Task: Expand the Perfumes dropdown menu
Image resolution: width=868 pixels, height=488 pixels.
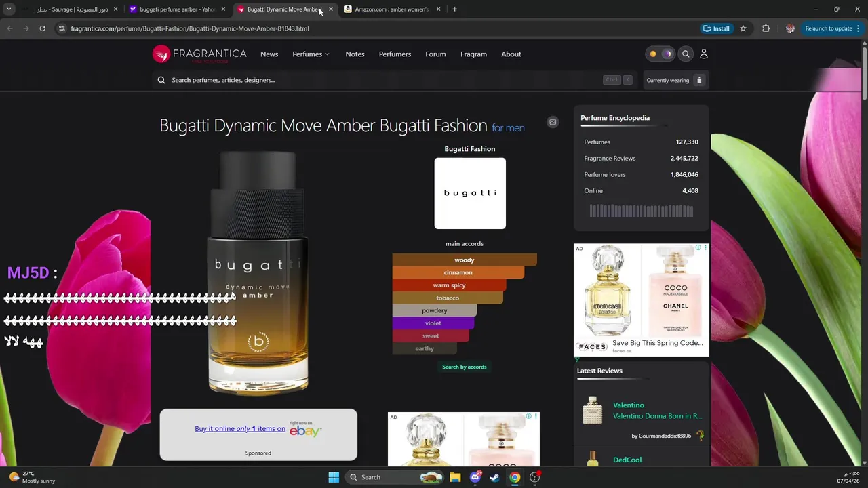Action: point(311,54)
